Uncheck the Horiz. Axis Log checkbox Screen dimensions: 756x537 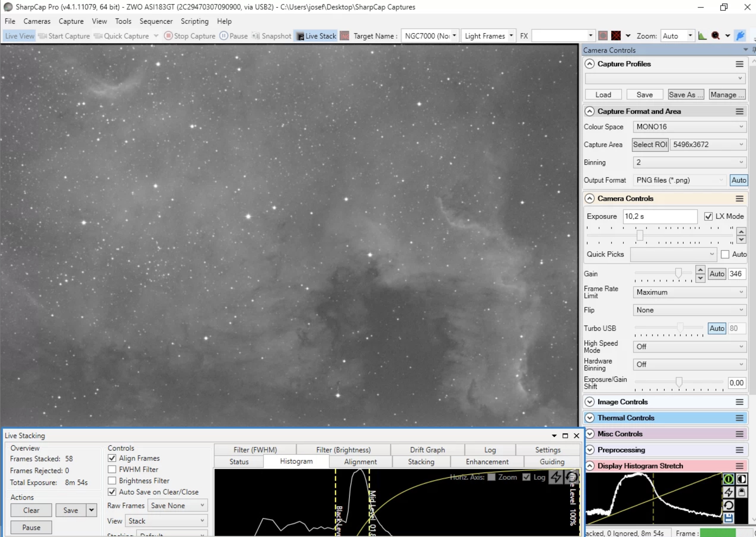coord(527,477)
